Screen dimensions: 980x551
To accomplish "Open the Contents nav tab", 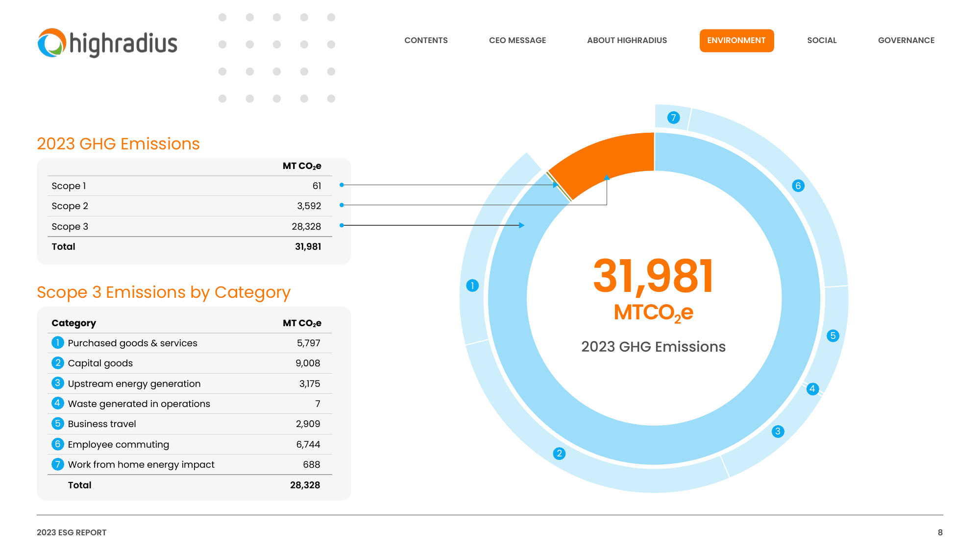I will pyautogui.click(x=426, y=41).
